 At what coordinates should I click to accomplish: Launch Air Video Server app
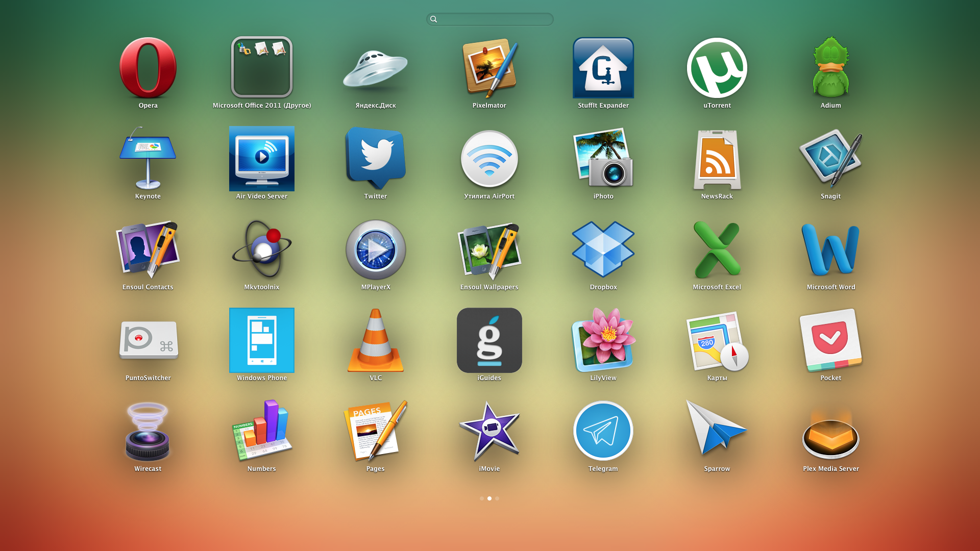point(262,165)
